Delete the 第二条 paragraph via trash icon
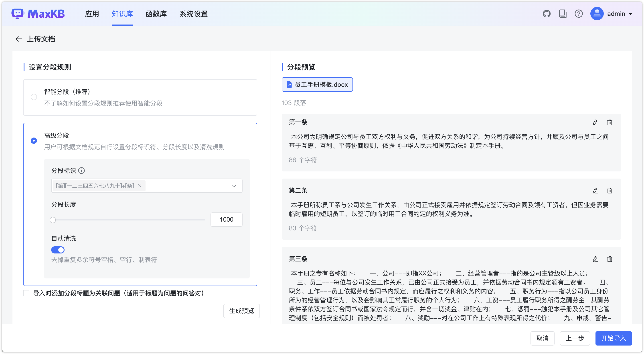The width and height of the screenshot is (644, 354). [x=610, y=191]
